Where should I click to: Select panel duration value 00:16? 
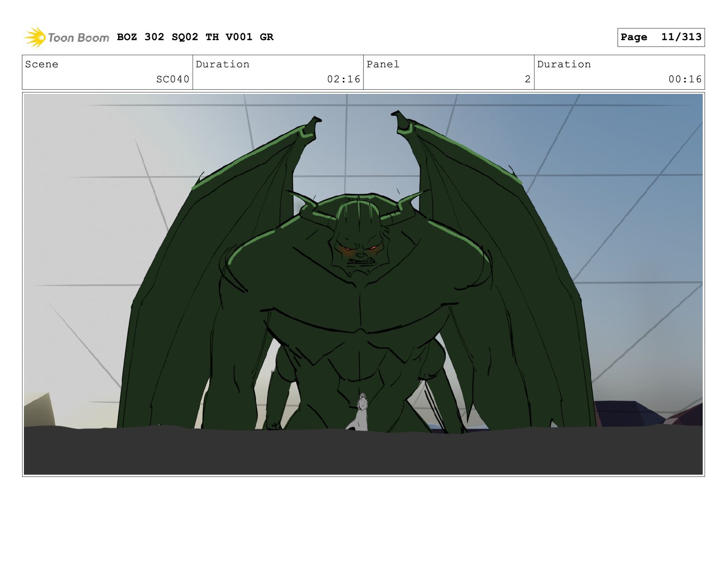click(x=685, y=79)
